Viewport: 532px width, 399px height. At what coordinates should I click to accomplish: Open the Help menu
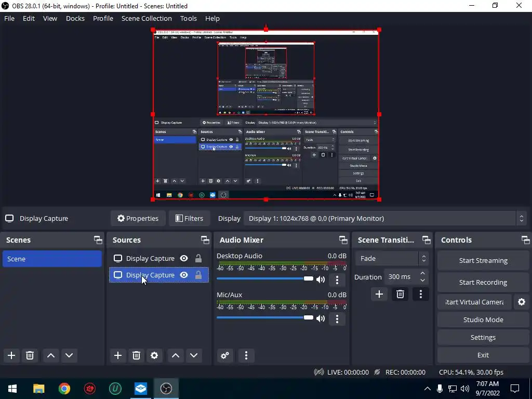pos(212,18)
